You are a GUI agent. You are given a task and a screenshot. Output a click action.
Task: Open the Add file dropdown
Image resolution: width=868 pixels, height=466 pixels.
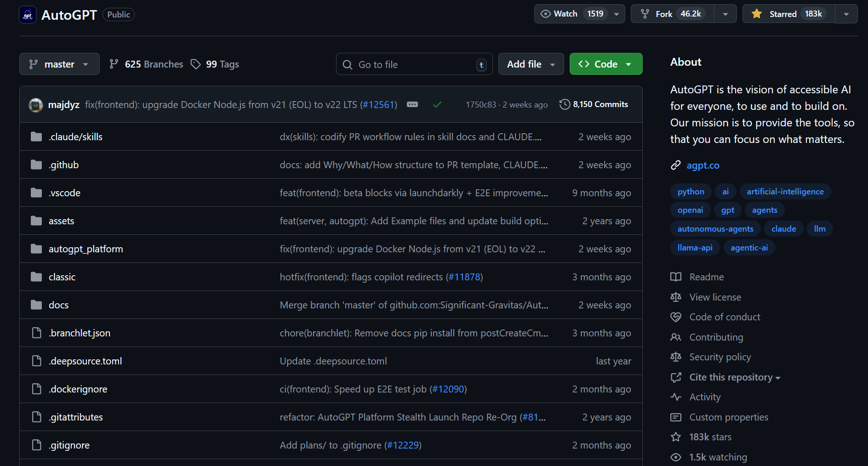pyautogui.click(x=531, y=64)
